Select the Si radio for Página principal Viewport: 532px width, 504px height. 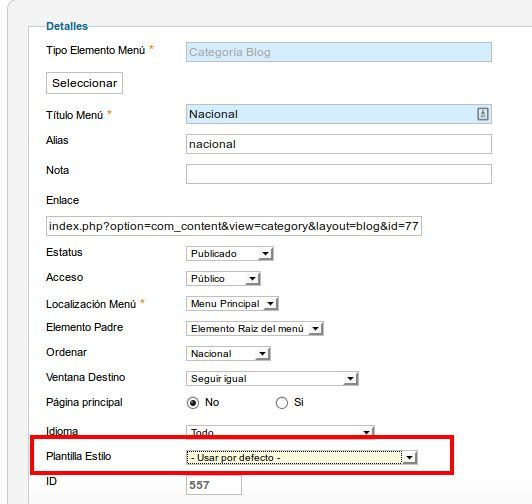pos(282,403)
